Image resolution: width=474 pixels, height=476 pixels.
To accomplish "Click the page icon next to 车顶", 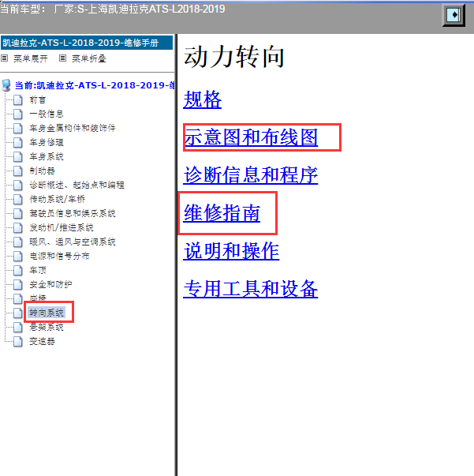I will [x=18, y=270].
